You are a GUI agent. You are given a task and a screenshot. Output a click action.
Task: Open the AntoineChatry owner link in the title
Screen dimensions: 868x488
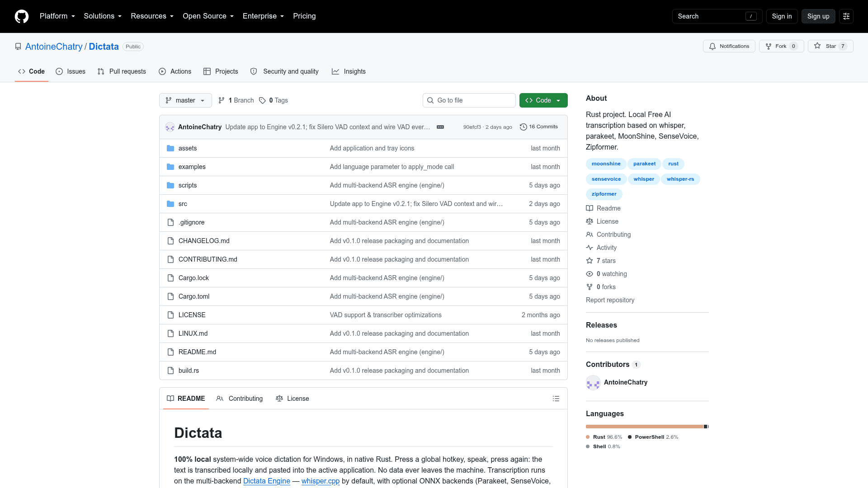[x=54, y=47]
